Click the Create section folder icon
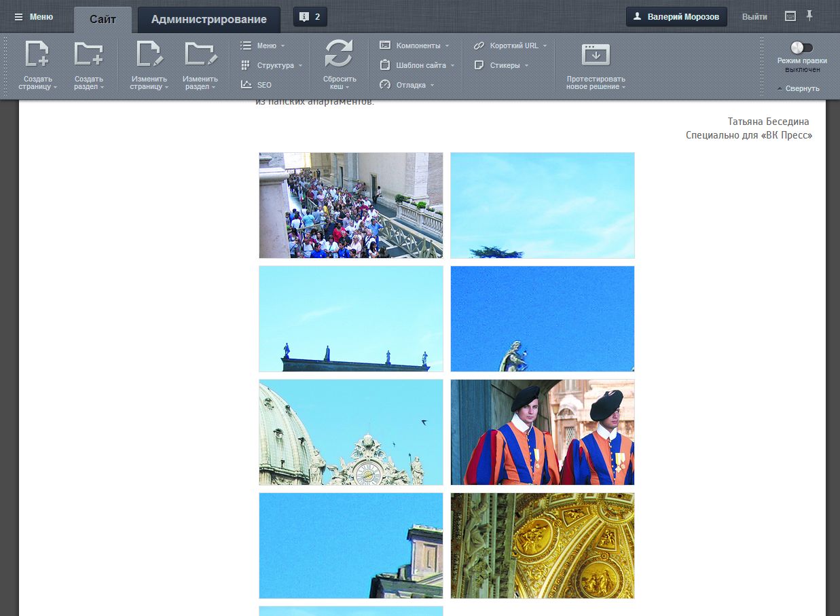This screenshot has width=840, height=616. pos(88,54)
